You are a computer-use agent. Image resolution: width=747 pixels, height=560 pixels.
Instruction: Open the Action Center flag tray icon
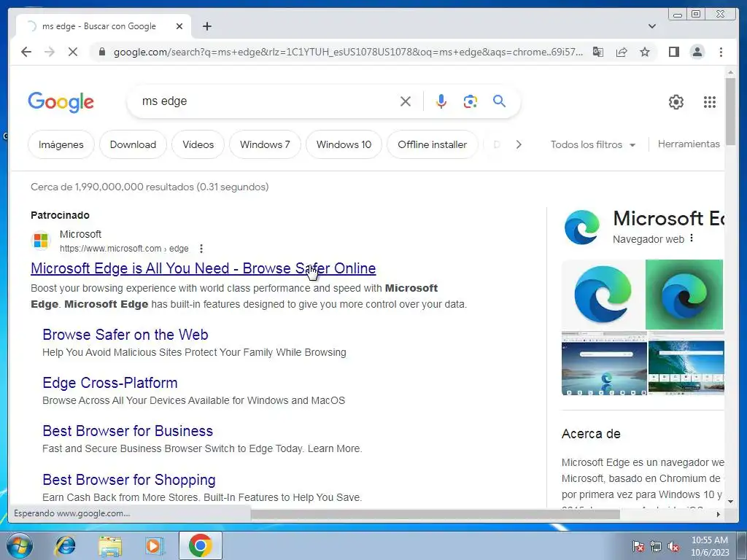point(638,546)
